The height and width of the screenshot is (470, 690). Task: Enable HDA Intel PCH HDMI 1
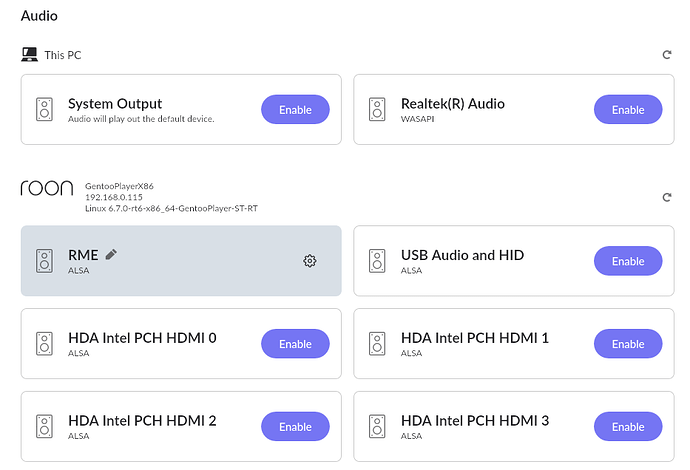pos(628,344)
